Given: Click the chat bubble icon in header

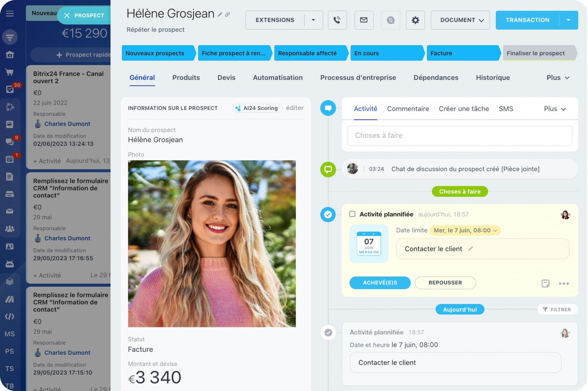Looking at the screenshot, I should [x=390, y=20].
